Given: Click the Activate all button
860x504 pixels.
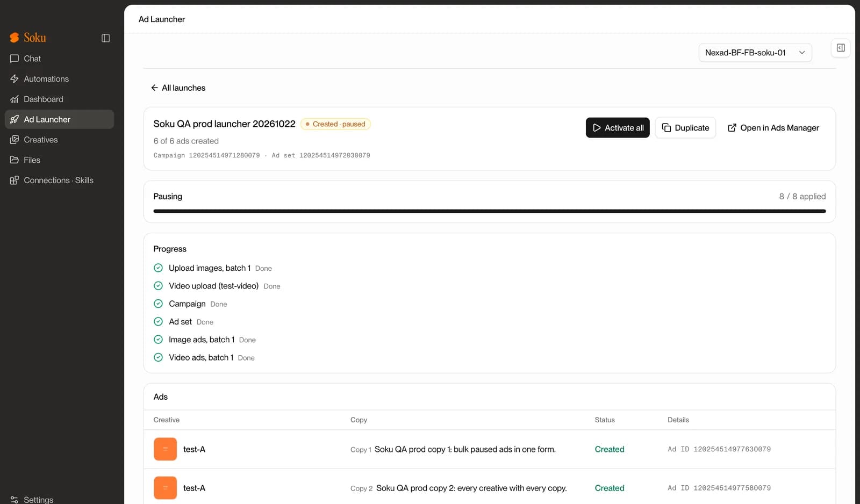Looking at the screenshot, I should pyautogui.click(x=618, y=128).
